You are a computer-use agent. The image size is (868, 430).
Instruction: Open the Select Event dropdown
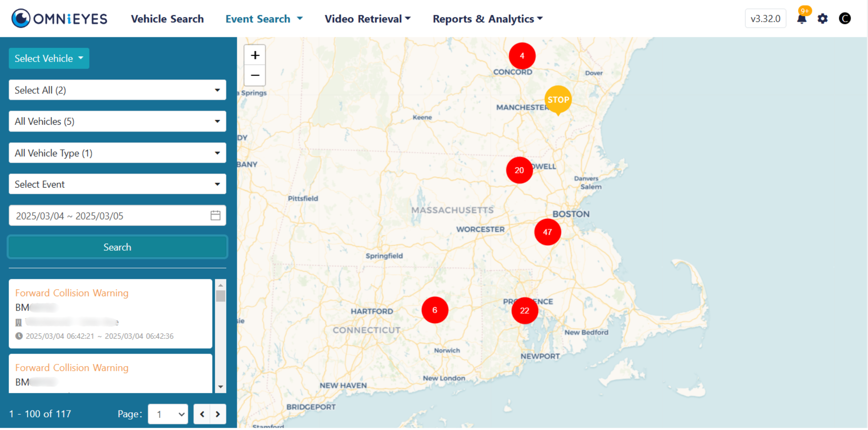tap(117, 184)
